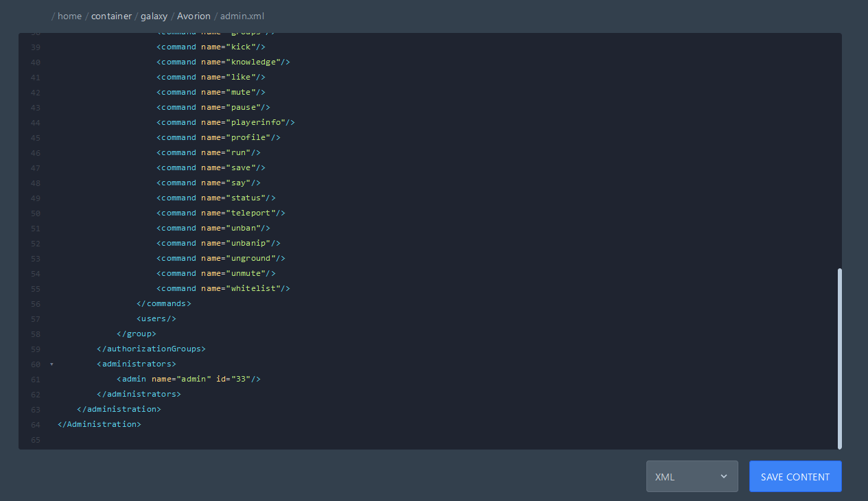Click line number 50 in the gutter
868x501 pixels.
tap(36, 213)
